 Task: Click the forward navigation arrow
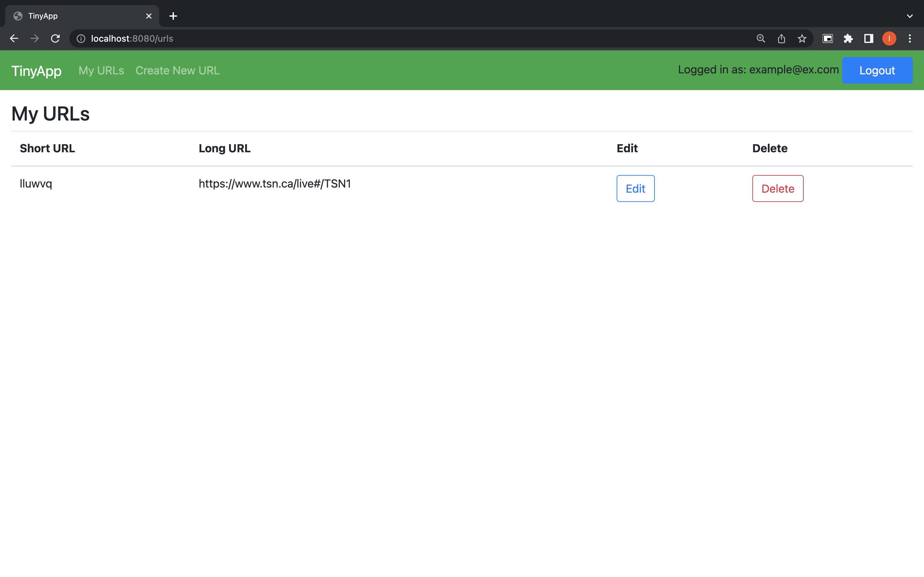pos(34,38)
